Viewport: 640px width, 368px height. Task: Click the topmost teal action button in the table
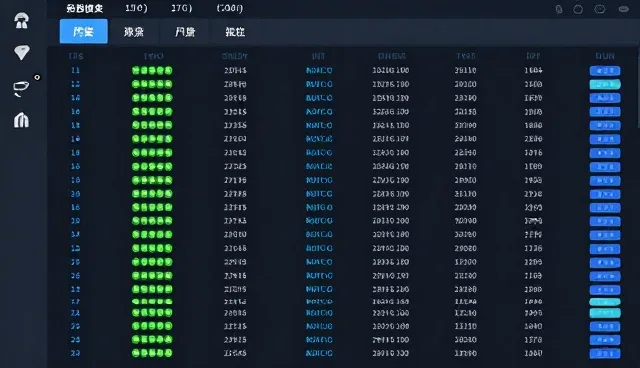point(605,84)
